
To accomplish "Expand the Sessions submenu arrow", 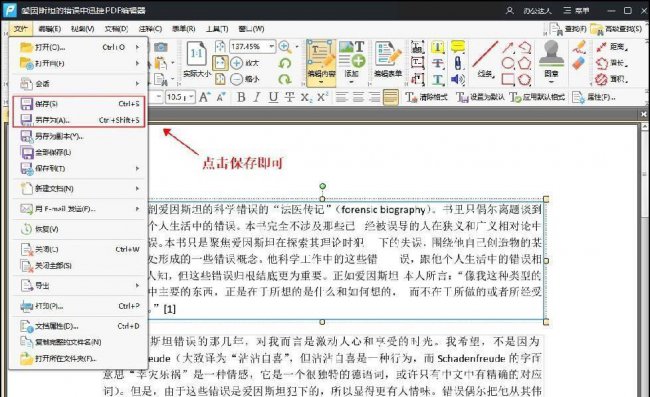I will click(x=137, y=83).
